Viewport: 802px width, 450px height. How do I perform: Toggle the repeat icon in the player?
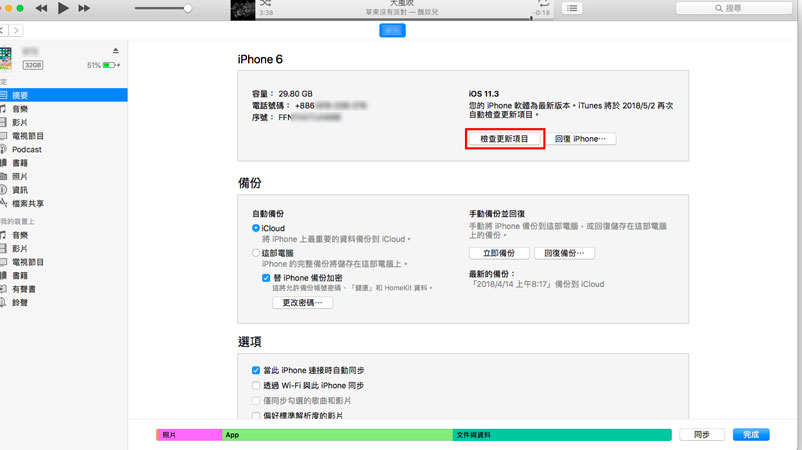(x=543, y=3)
